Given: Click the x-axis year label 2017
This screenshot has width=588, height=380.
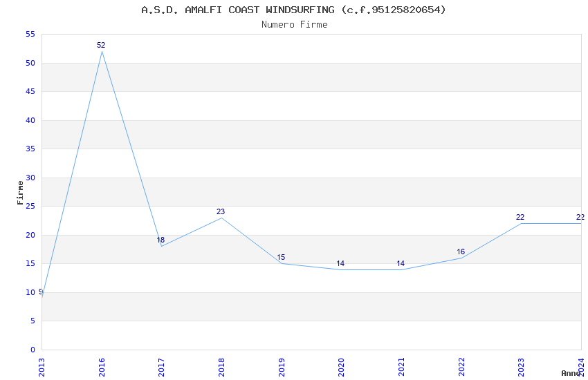Looking at the screenshot, I should [162, 368].
